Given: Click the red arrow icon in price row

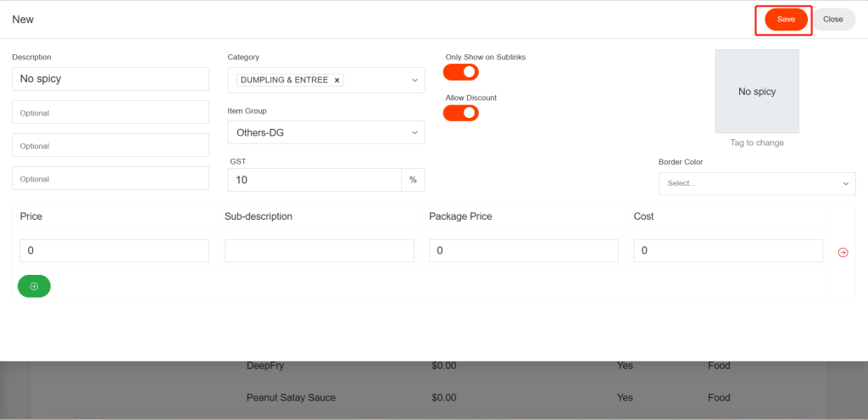Looking at the screenshot, I should tap(843, 252).
